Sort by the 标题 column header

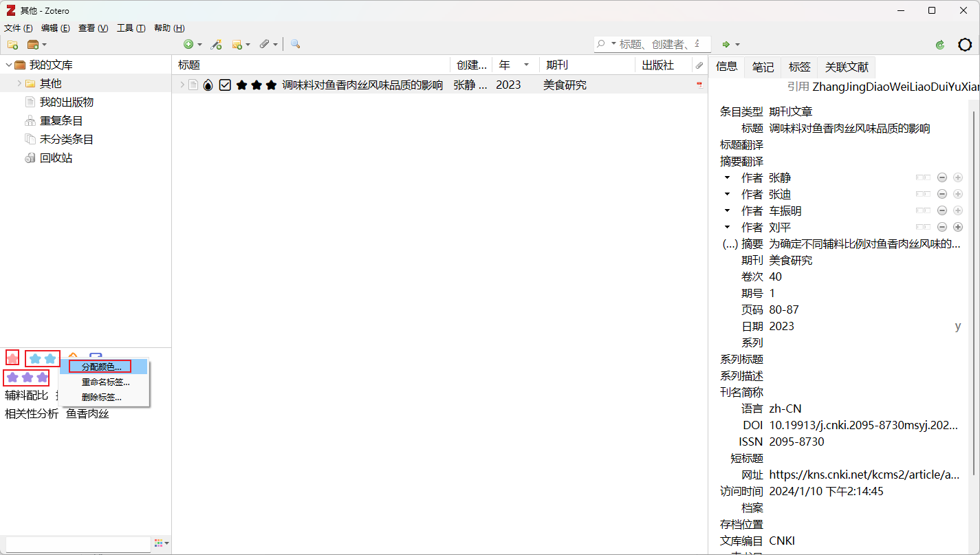(x=312, y=65)
